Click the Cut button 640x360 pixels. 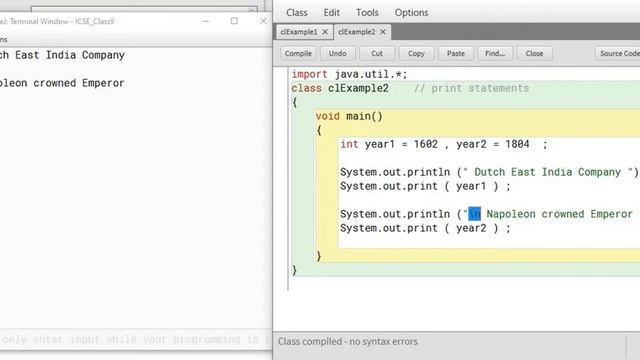[x=377, y=53]
